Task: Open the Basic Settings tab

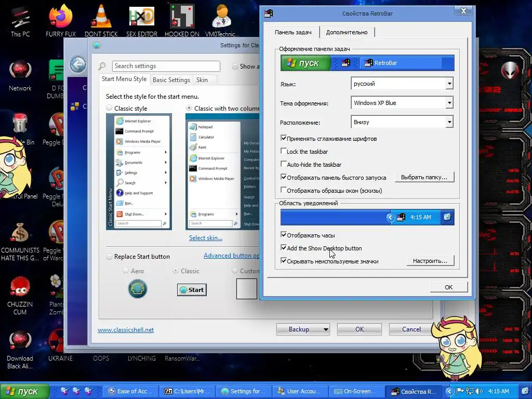Action: coord(171,80)
